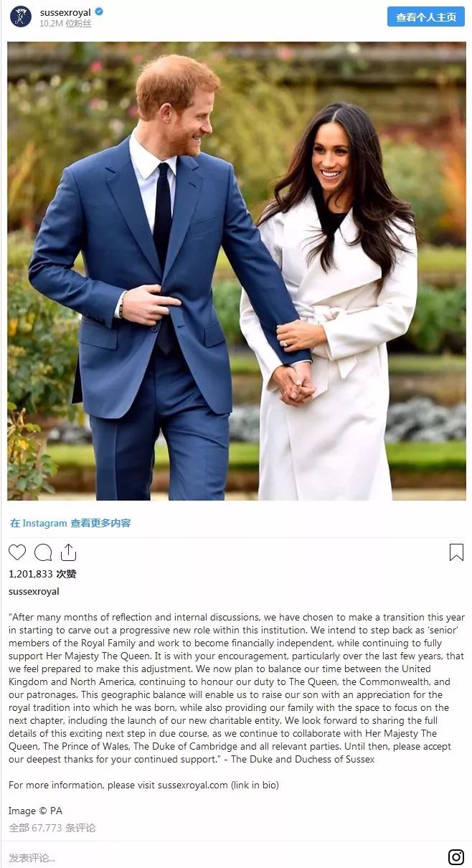This screenshot has height=868, width=472.
Task: View all 67,773 comments link
Action: point(52,828)
